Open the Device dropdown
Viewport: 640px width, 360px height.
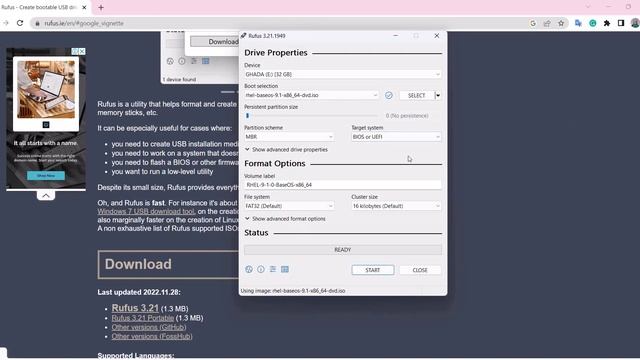[342, 74]
